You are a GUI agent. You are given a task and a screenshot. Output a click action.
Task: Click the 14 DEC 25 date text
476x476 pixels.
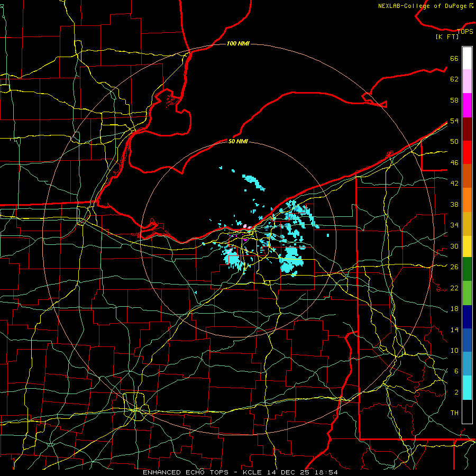[288, 472]
